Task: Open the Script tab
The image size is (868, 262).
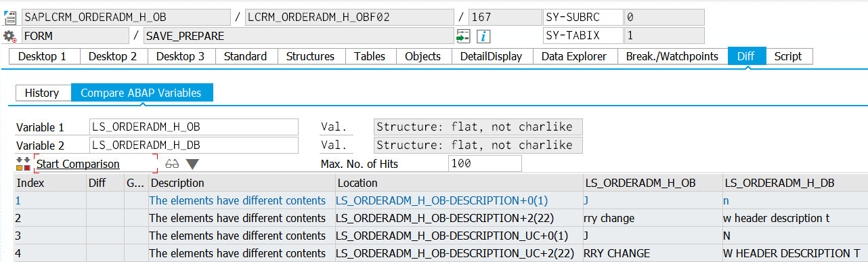Action: pyautogui.click(x=788, y=56)
